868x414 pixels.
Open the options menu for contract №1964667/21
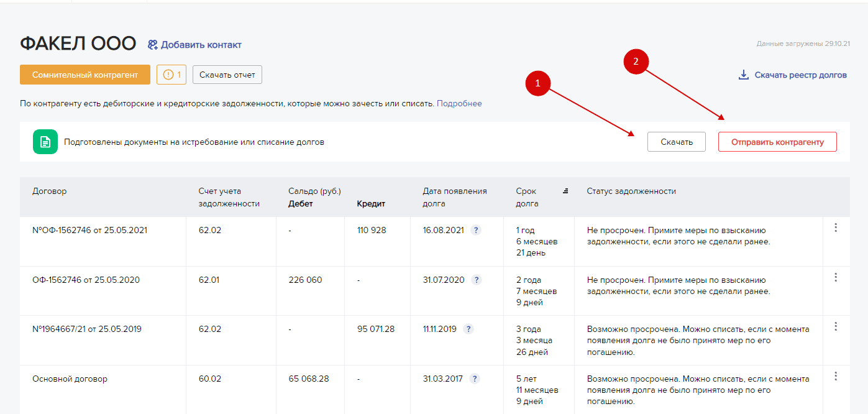[836, 326]
